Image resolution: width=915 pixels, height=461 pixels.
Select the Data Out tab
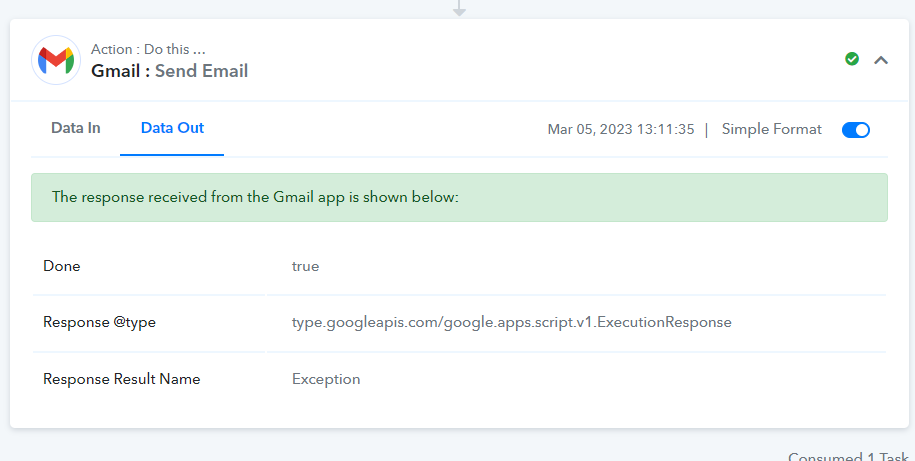click(x=172, y=128)
